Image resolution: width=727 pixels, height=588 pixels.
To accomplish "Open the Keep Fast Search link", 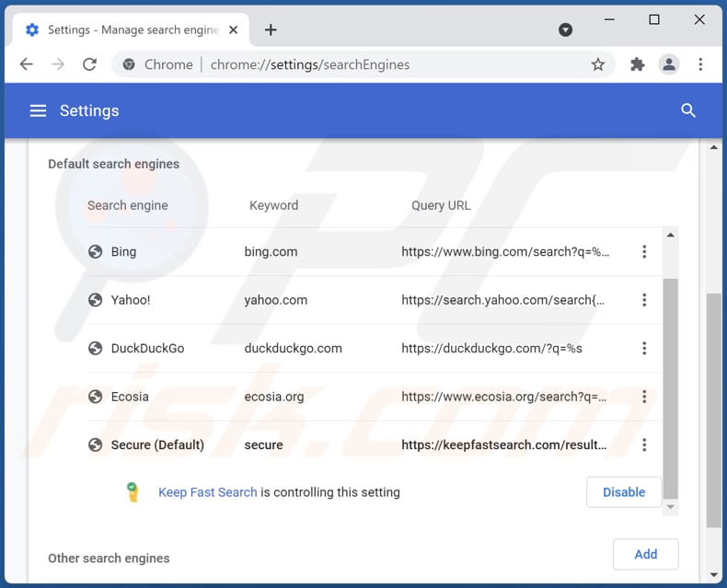I will (208, 492).
